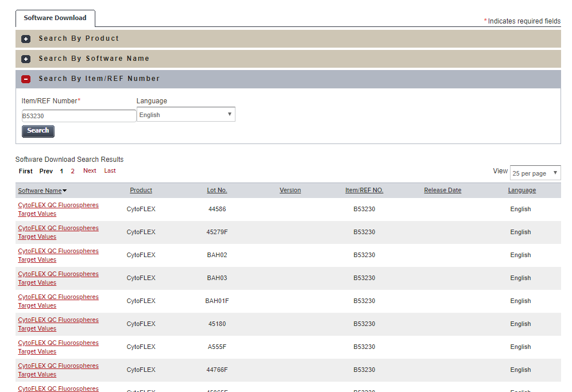Viewport: 572px width, 392px height.
Task: Click B53230 Item/REF cell in lot BAH02 row
Action: [x=365, y=255]
